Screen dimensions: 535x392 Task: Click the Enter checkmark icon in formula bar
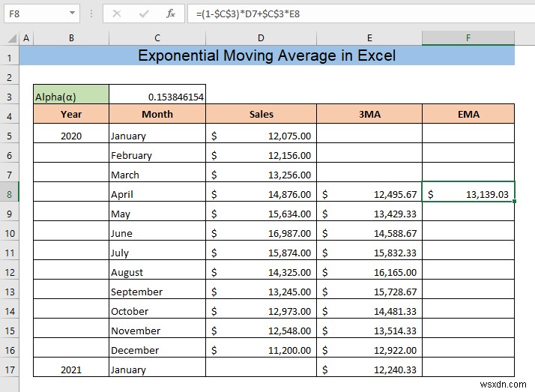144,13
